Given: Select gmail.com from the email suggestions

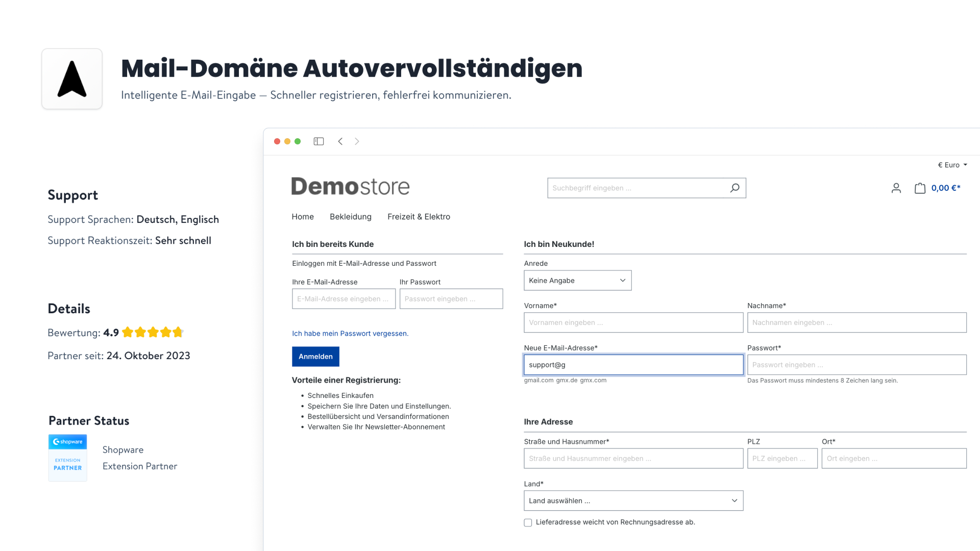Looking at the screenshot, I should [x=539, y=380].
